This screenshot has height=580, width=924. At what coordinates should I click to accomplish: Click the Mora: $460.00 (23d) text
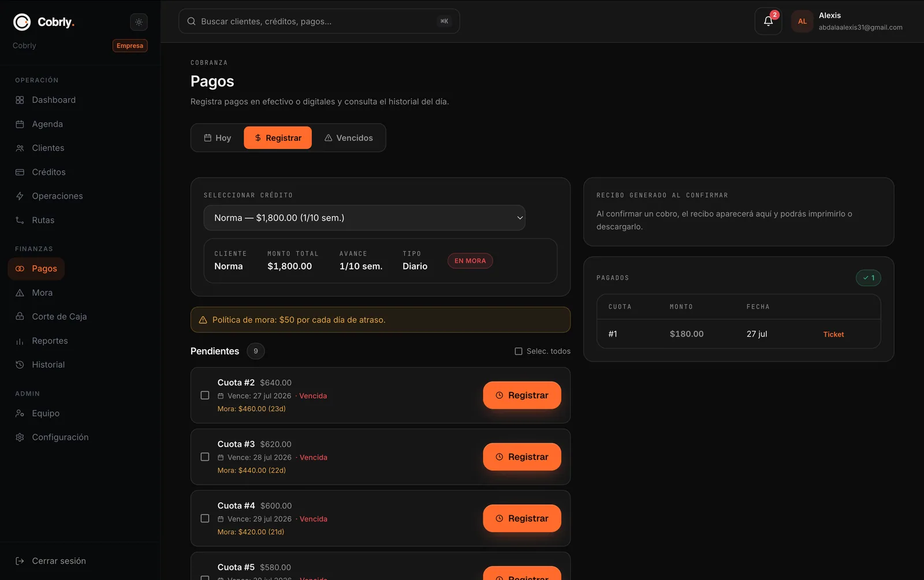click(252, 409)
